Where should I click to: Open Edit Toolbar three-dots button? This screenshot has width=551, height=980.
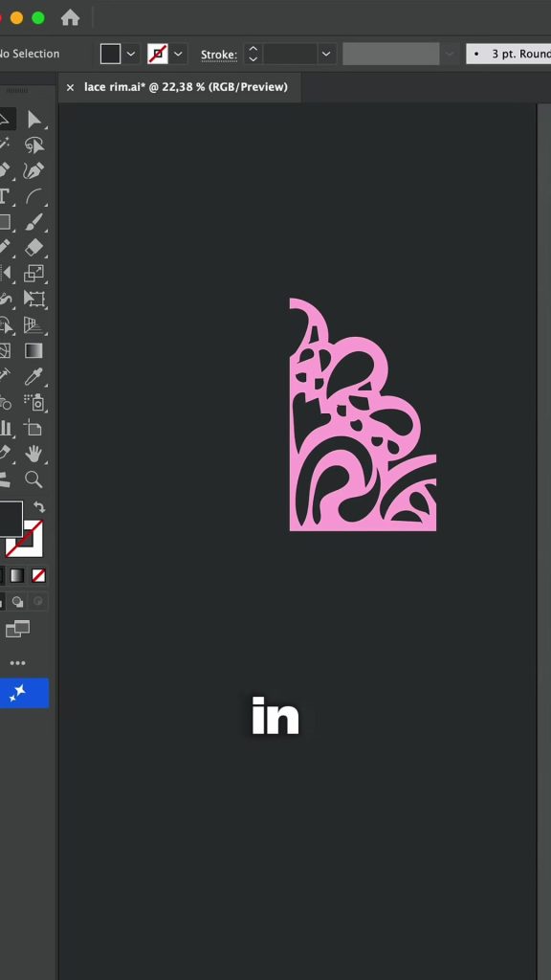pyautogui.click(x=17, y=663)
